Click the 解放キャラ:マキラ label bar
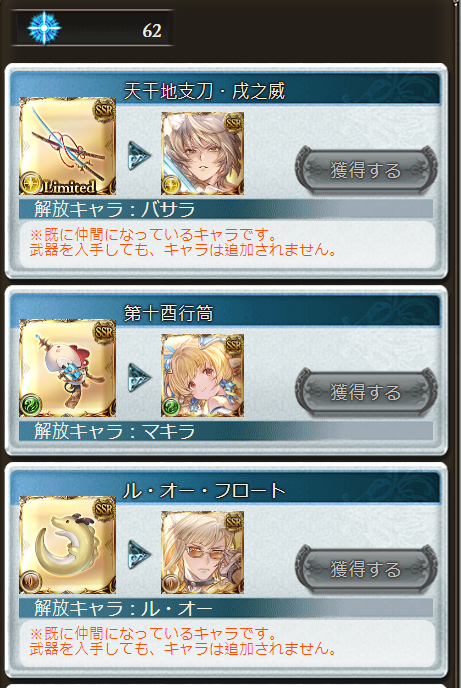Image resolution: width=461 pixels, height=688 pixels. click(226, 431)
